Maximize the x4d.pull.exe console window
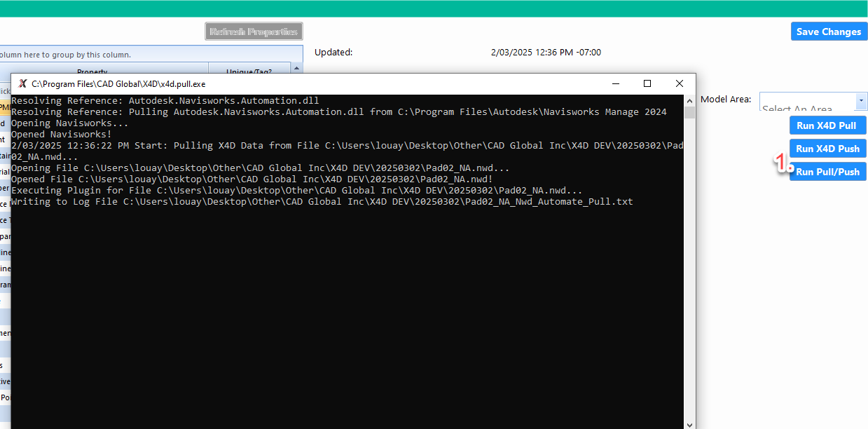The image size is (868, 429). pyautogui.click(x=647, y=83)
